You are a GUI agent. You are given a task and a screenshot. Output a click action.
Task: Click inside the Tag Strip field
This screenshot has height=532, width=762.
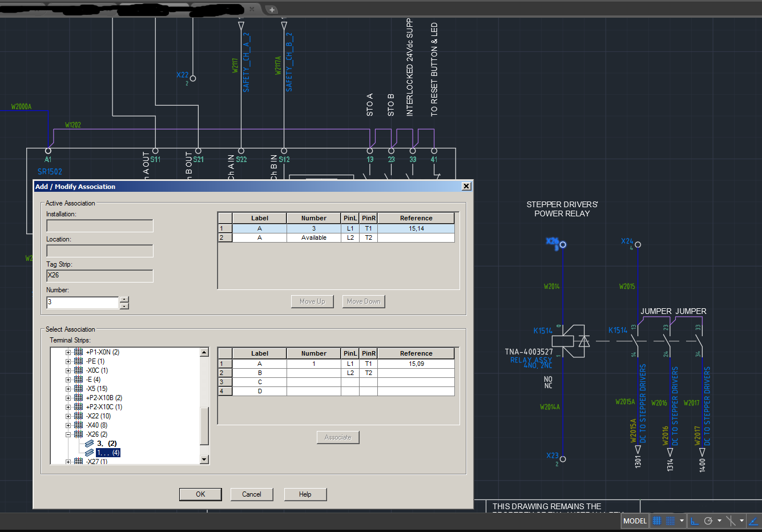[99, 275]
